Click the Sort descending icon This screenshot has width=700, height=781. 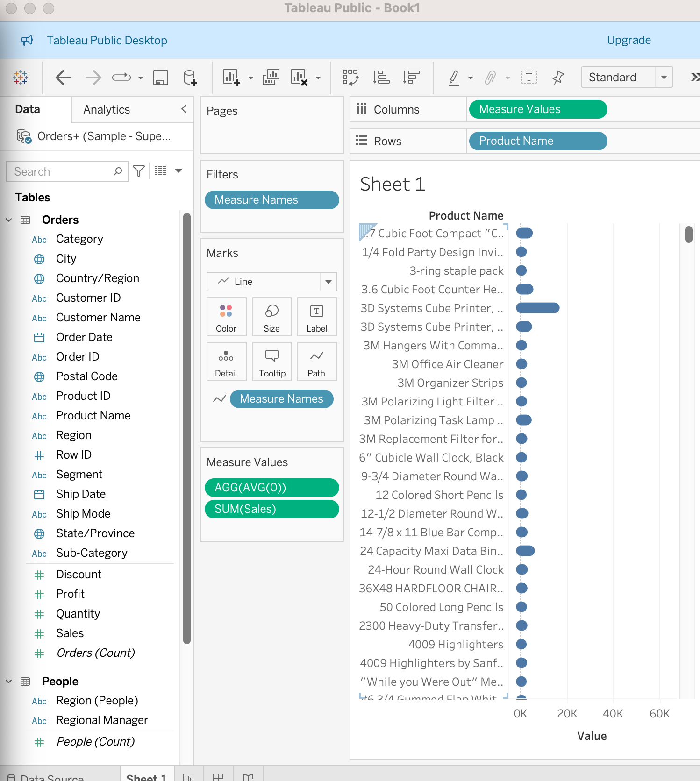411,77
